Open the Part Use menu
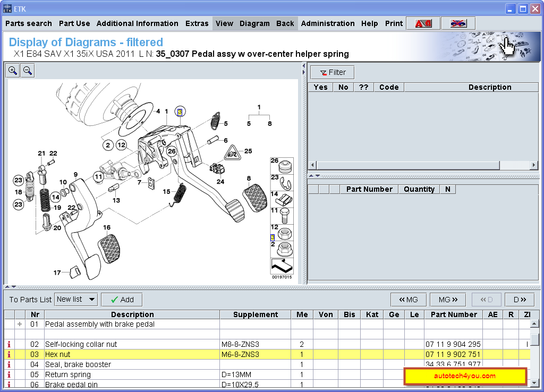Viewport: 544px width, 392px height. point(74,23)
